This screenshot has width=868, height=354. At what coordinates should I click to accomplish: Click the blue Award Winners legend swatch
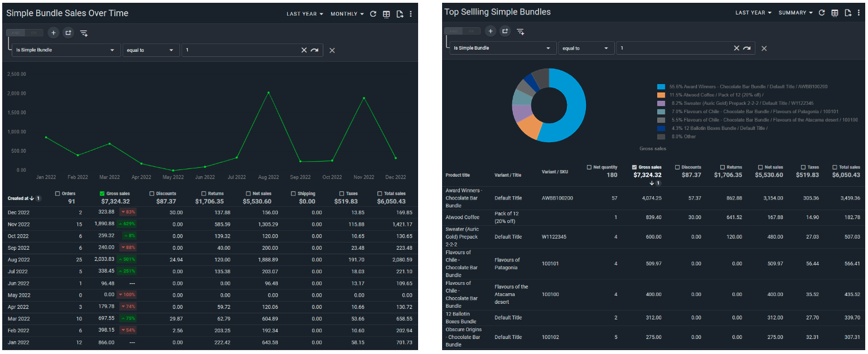[x=661, y=87]
